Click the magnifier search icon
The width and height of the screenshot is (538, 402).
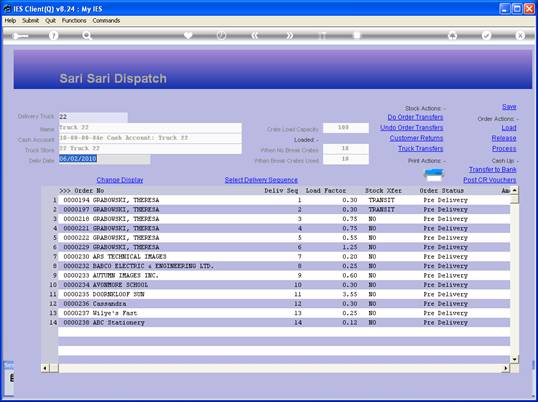tap(87, 36)
